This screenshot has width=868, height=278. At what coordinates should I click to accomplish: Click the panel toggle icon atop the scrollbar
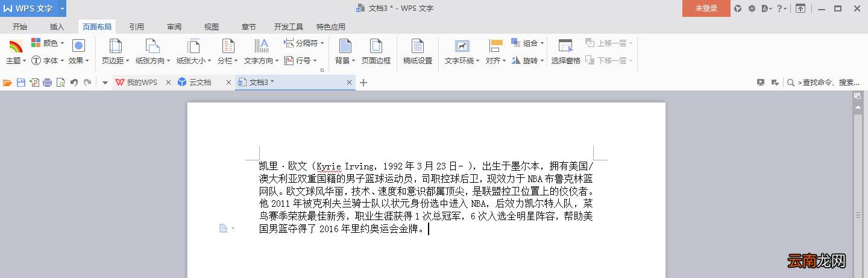(858, 95)
